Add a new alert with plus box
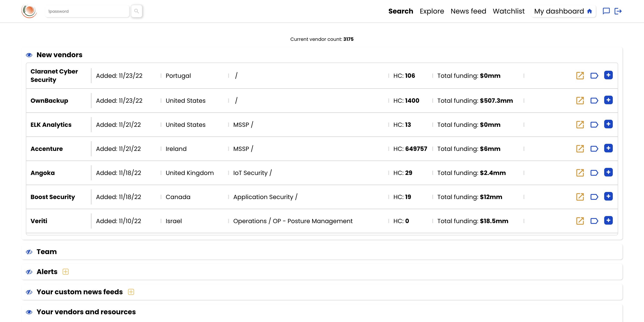 point(65,271)
